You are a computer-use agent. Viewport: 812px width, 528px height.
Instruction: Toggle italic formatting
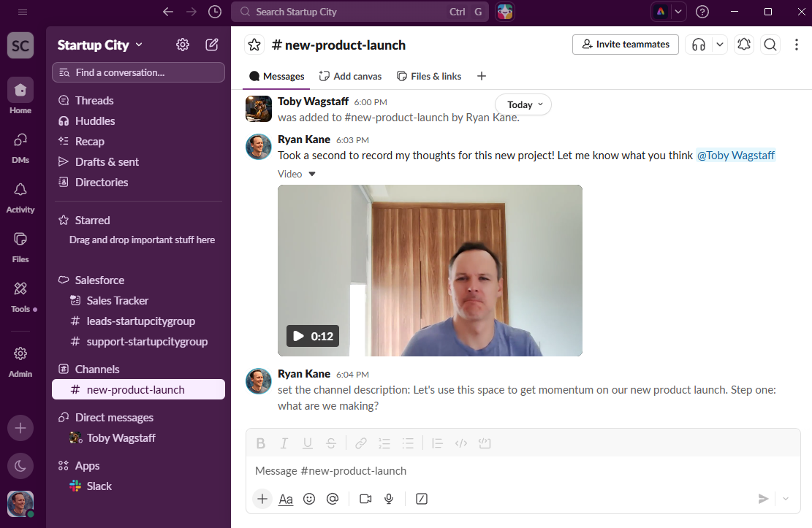click(284, 443)
